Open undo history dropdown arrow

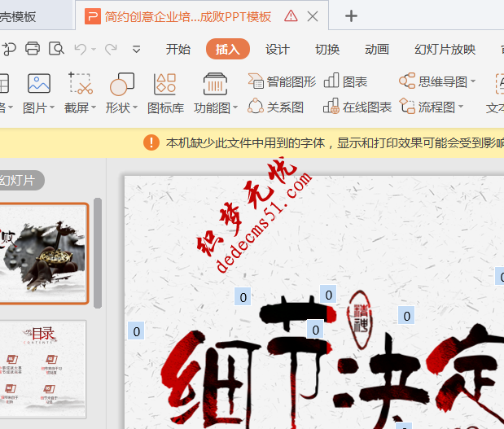[94, 49]
